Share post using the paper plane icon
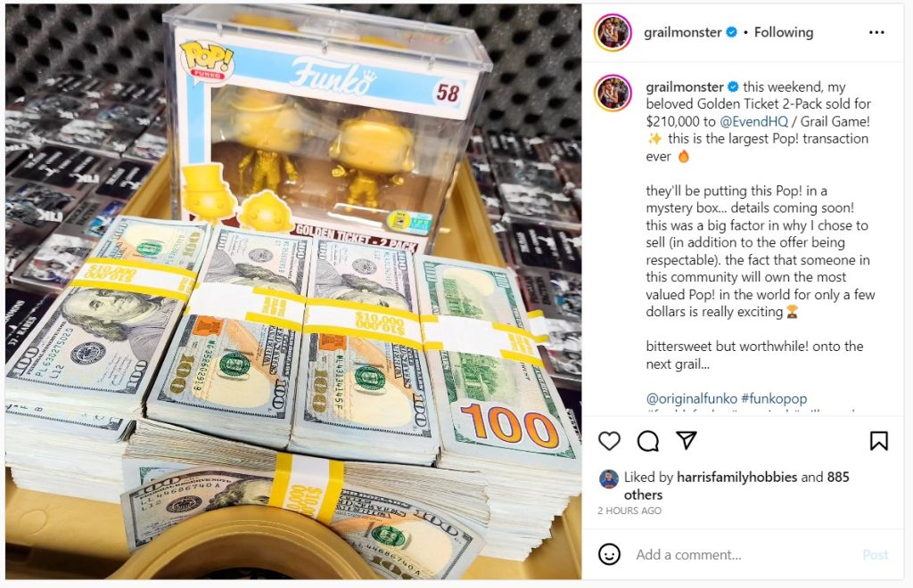The image size is (913, 588). pos(687,440)
